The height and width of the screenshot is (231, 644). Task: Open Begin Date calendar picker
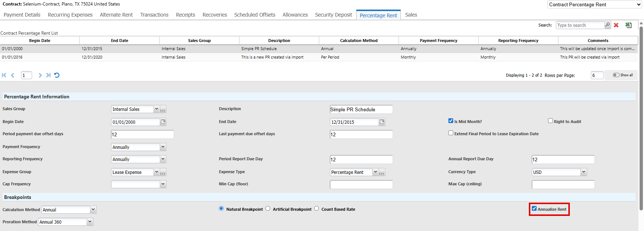163,122
